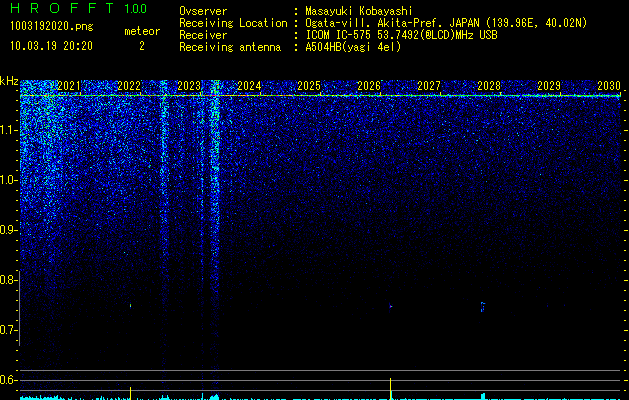Image resolution: width=629 pixels, height=400 pixels.
Task: Select the filename 1003192020.png
Action: point(52,26)
